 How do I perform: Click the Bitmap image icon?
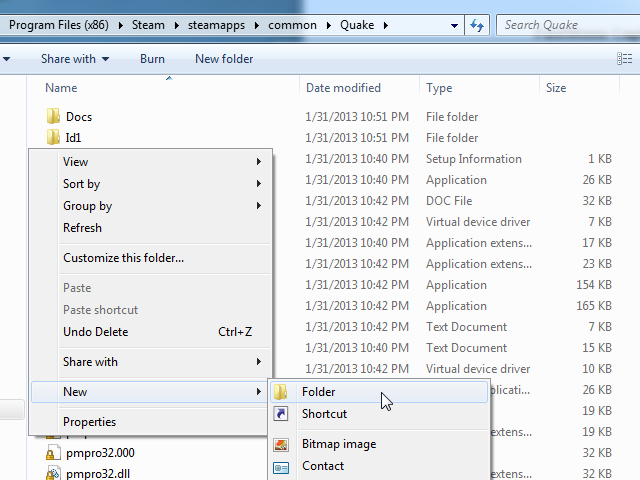[x=282, y=444]
